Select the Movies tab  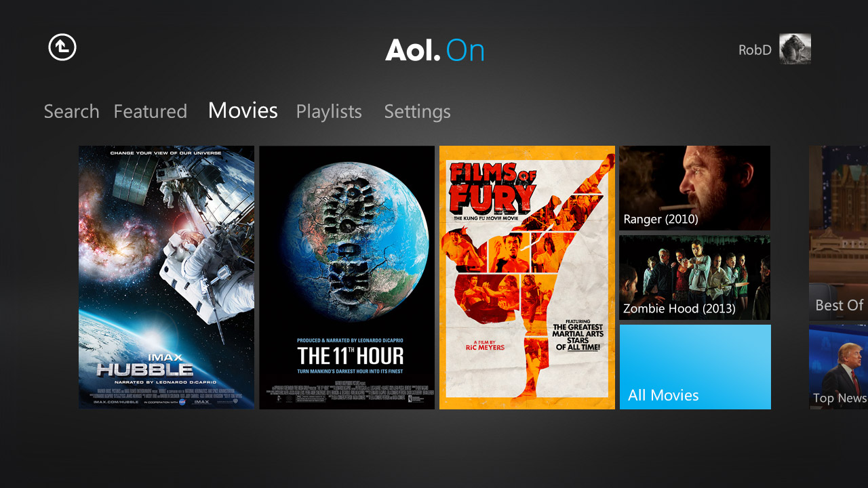243,110
